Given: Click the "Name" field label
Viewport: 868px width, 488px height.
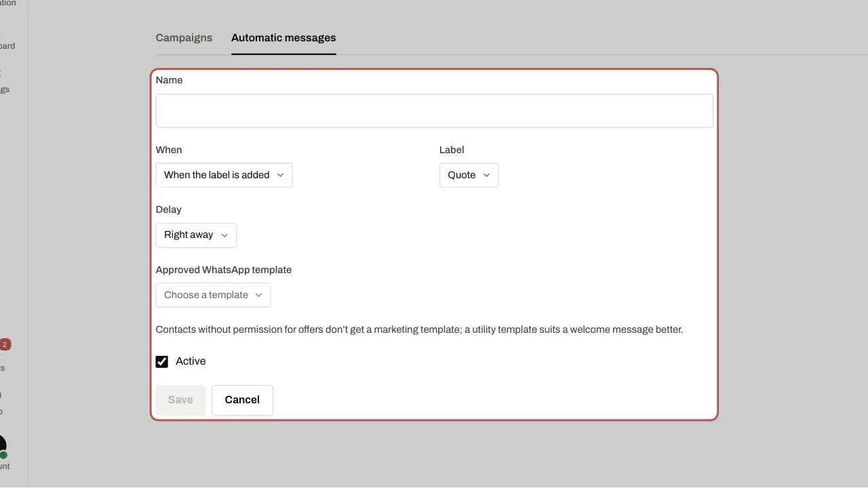Looking at the screenshot, I should (x=169, y=80).
